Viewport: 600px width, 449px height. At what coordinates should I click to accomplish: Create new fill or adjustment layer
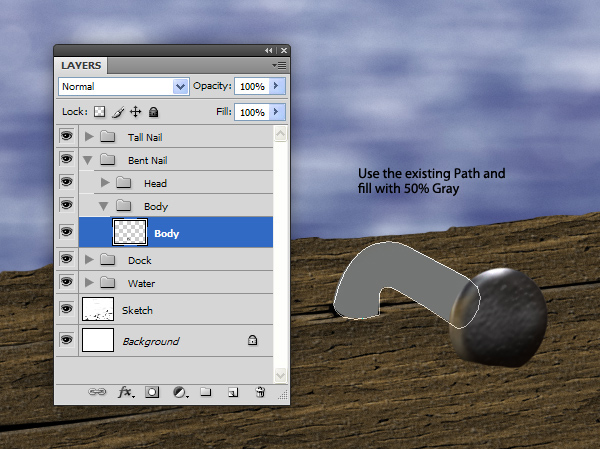pos(180,392)
